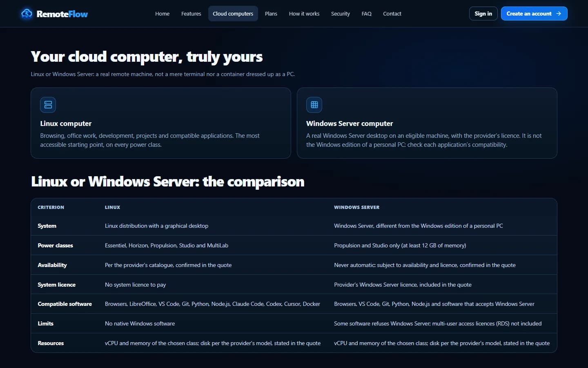
Task: Open the Contact nav link
Action: point(392,13)
